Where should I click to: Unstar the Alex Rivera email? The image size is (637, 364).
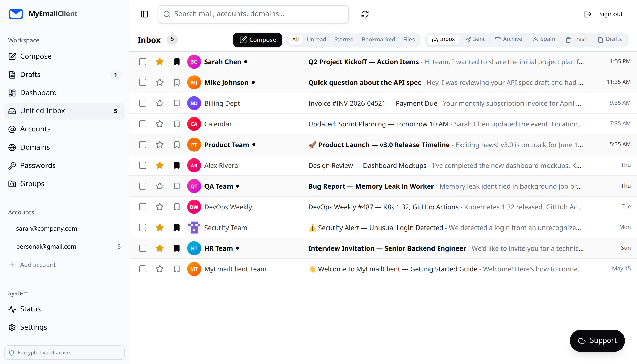pos(160,165)
